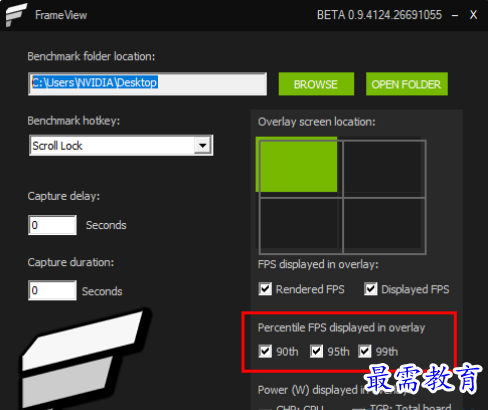Image resolution: width=488 pixels, height=410 pixels.
Task: Click the 'FPS displayed in overlay:' label
Action: tap(318, 264)
